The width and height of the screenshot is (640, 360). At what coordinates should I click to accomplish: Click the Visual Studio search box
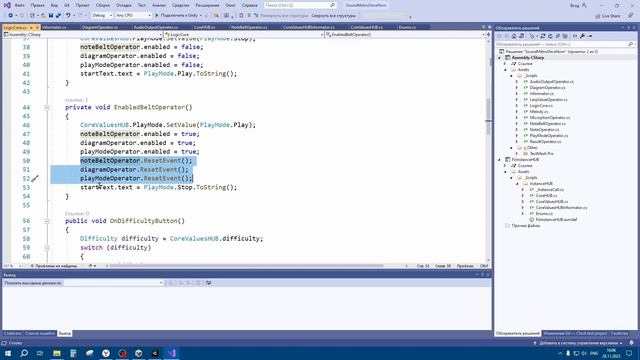pos(300,5)
